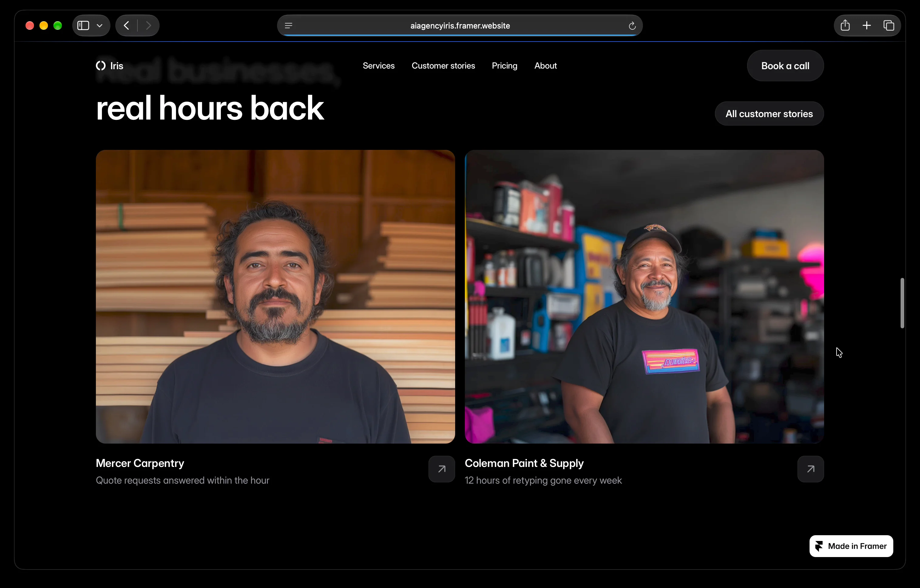Minimize the window with the yellow button
Viewport: 920px width, 588px height.
coord(44,25)
